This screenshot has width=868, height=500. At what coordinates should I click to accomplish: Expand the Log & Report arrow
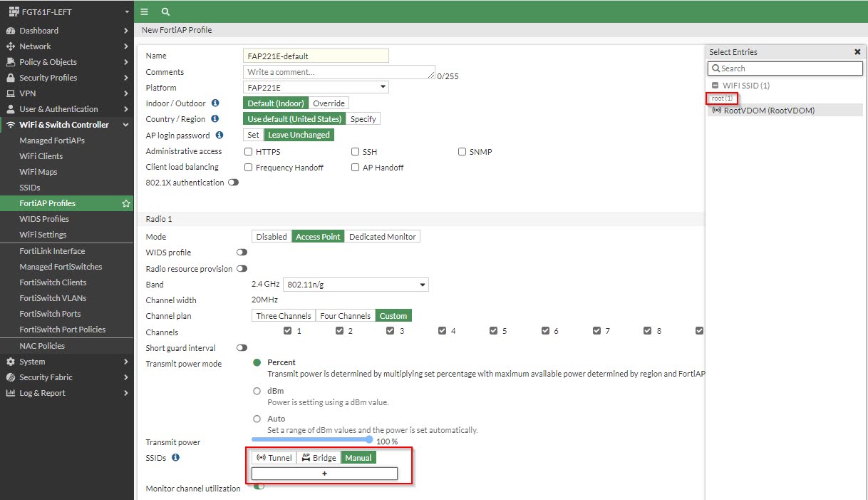[125, 393]
